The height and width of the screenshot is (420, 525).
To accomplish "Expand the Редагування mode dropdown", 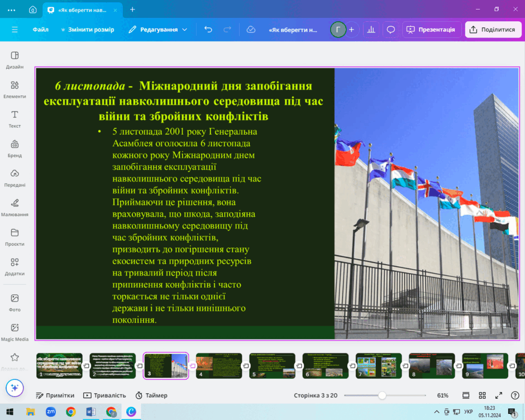I will click(158, 30).
